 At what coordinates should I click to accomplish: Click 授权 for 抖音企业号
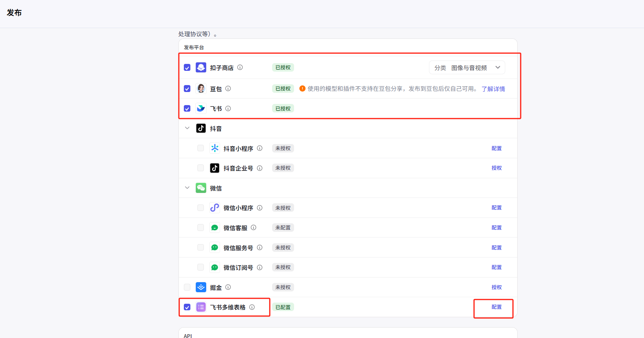(497, 168)
